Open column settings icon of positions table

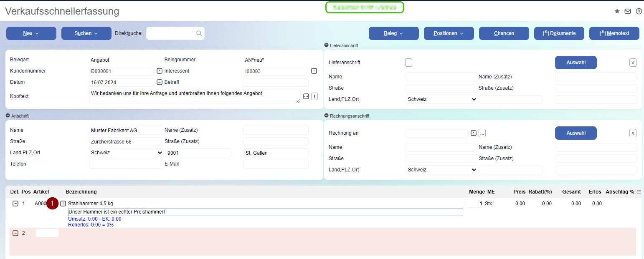pyautogui.click(x=639, y=192)
